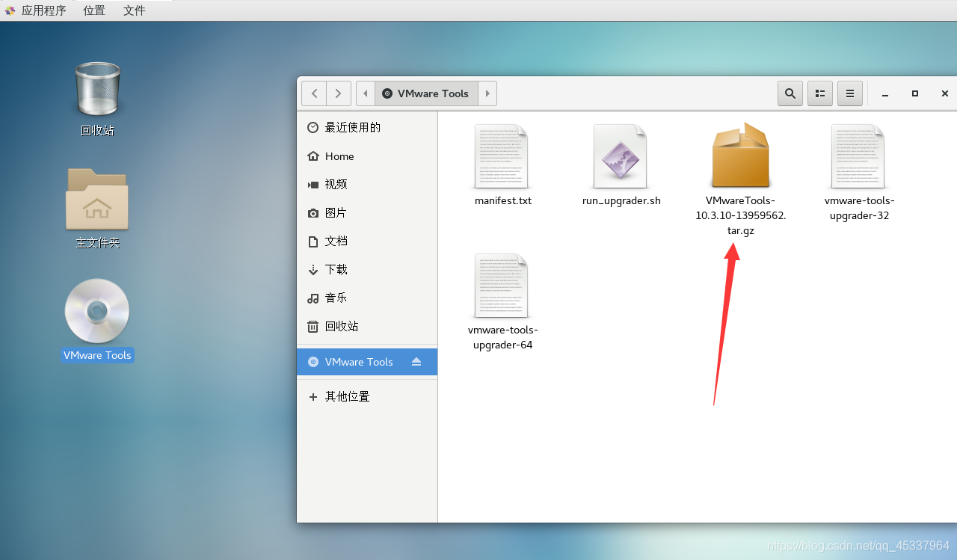The width and height of the screenshot is (957, 560).
Task: Select Home in the sidebar
Action: [367, 156]
